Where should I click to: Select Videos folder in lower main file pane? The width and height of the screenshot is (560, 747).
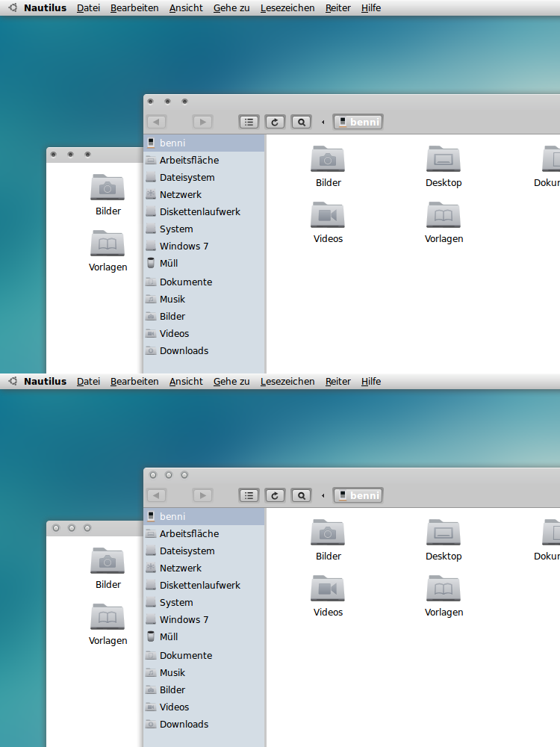(x=328, y=596)
